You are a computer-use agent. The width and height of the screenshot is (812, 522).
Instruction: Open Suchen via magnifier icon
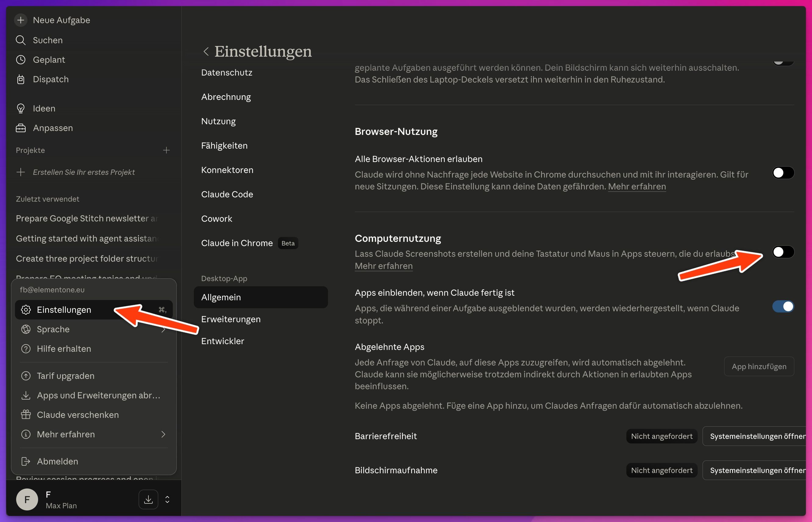click(x=21, y=40)
